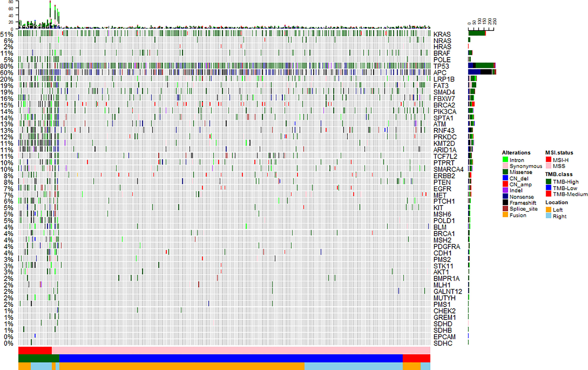Viewport: 588px width, 370px height.
Task: Click the long blue TMB-Low annotation bar
Action: click(x=231, y=358)
